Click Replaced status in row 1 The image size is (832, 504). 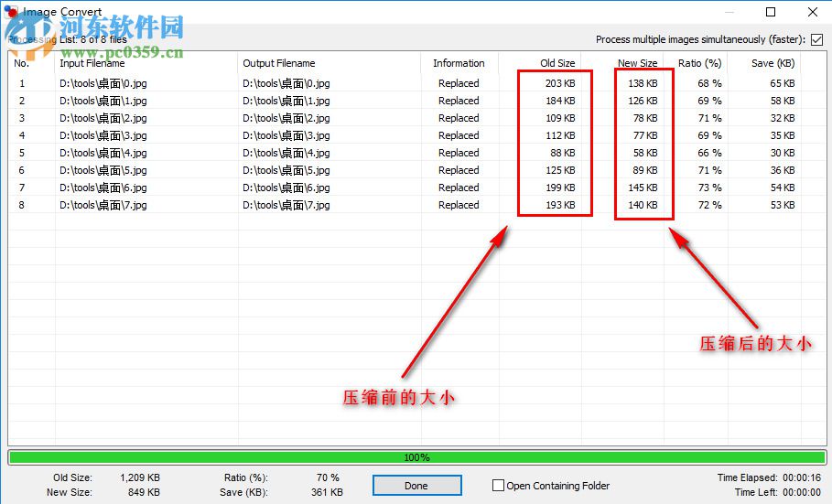(459, 83)
